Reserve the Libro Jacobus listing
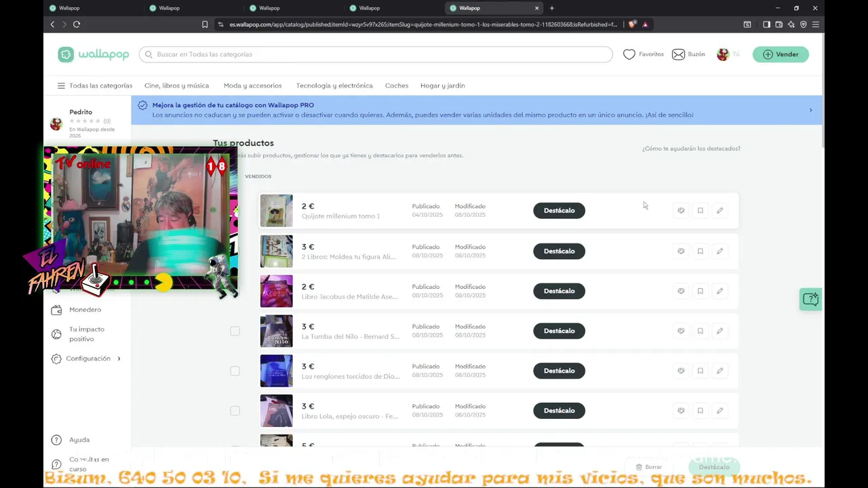This screenshot has height=488, width=868. pos(700,291)
